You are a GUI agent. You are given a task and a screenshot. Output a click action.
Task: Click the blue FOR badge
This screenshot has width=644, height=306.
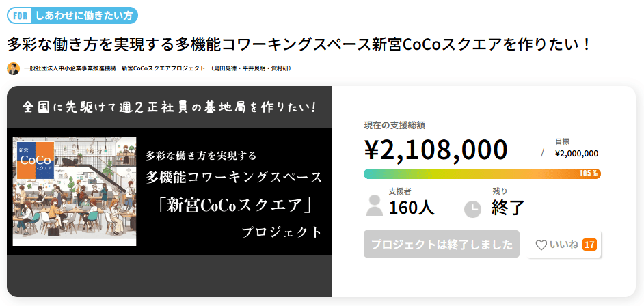[x=21, y=15]
